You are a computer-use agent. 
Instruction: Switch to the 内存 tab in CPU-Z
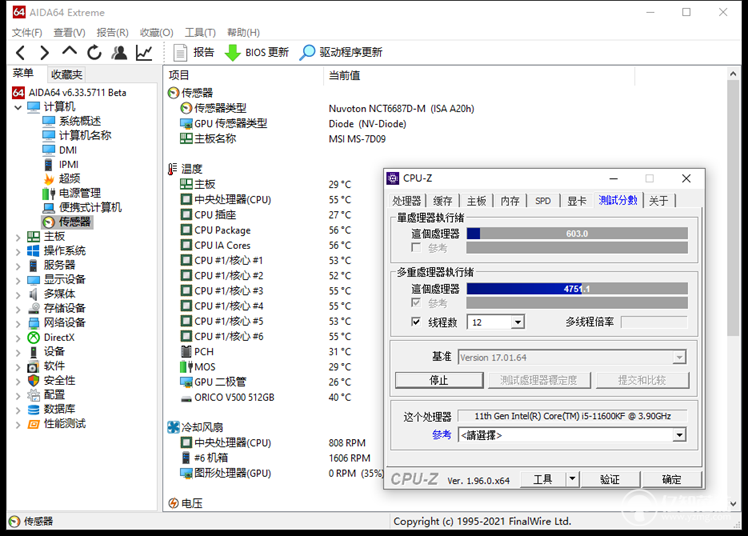click(510, 201)
